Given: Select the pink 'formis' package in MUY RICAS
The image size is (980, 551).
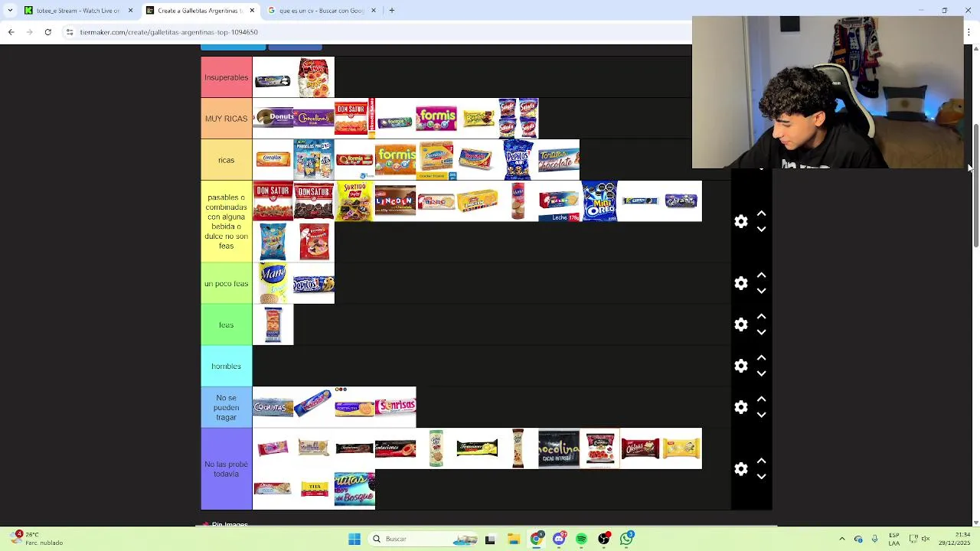Looking at the screenshot, I should [436, 119].
